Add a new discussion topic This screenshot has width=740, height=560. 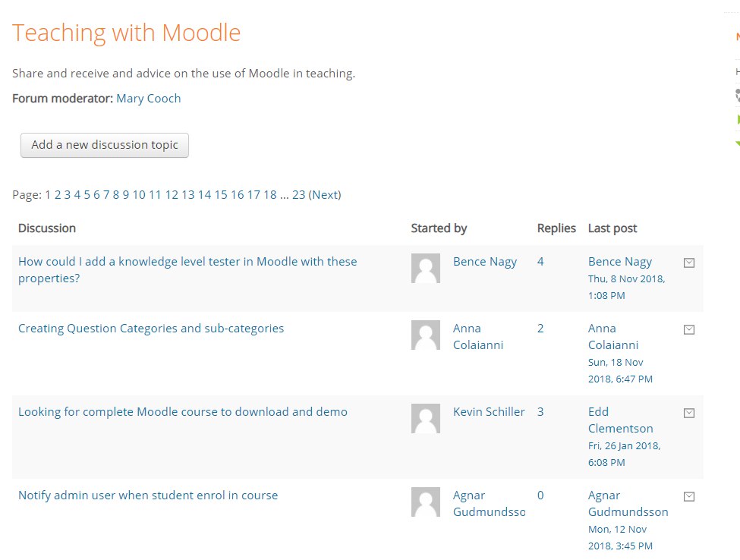point(105,145)
